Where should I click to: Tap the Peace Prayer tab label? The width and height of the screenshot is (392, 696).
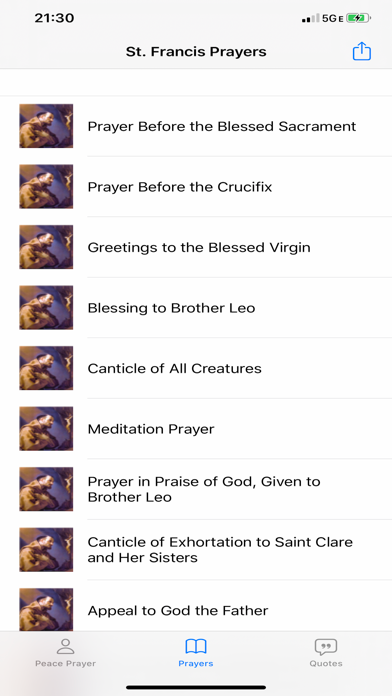tap(65, 664)
